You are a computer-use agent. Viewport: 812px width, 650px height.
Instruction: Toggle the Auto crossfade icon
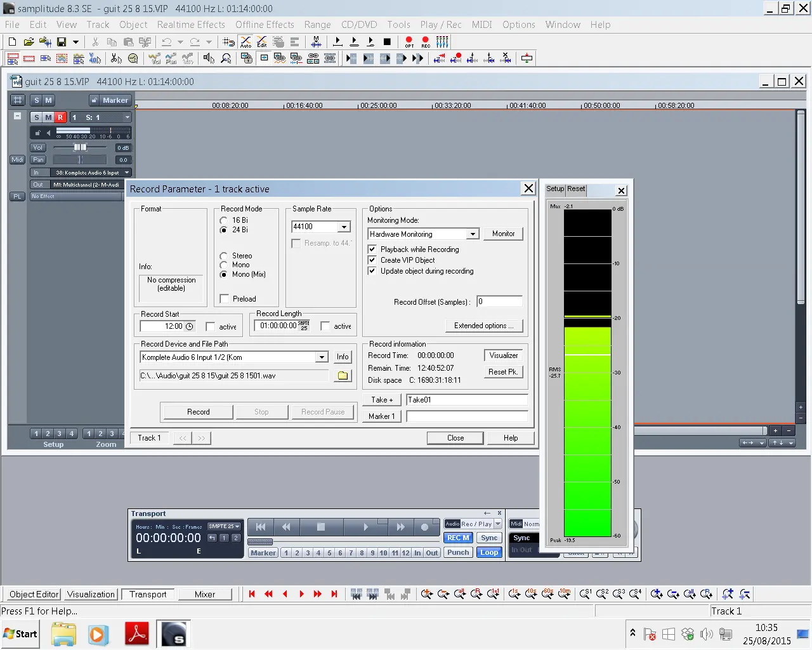[246, 42]
